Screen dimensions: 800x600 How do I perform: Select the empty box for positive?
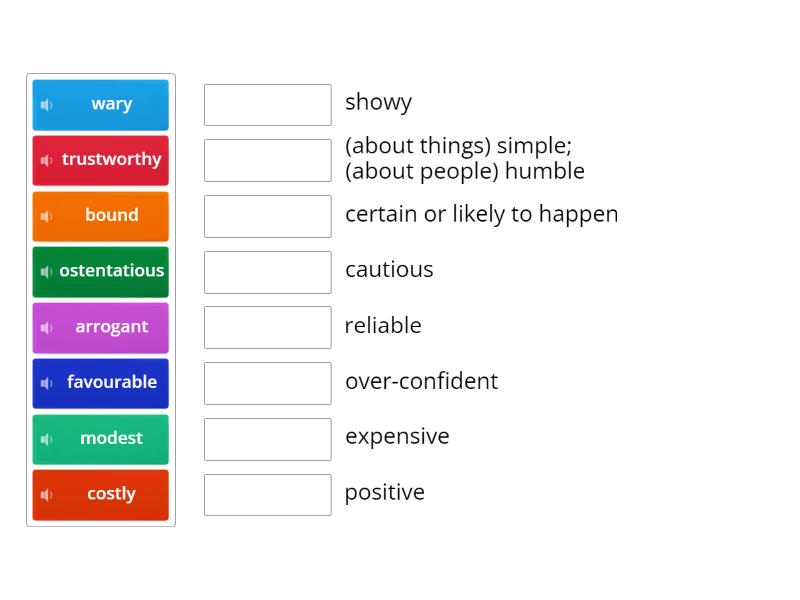pos(267,495)
